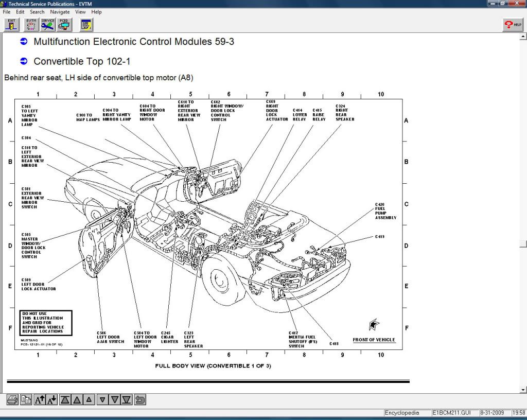Zoom out with the smallest down-triangle button
Screen dimensions: 527x420
coord(102,399)
